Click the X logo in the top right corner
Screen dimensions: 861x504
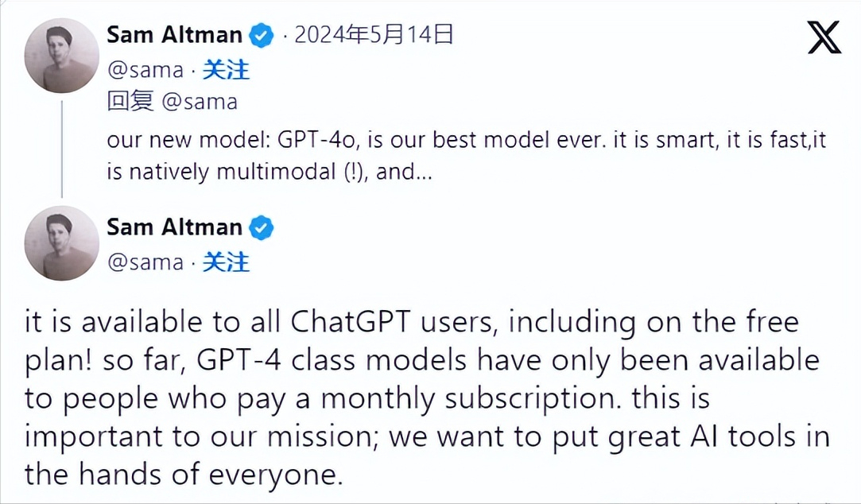824,36
